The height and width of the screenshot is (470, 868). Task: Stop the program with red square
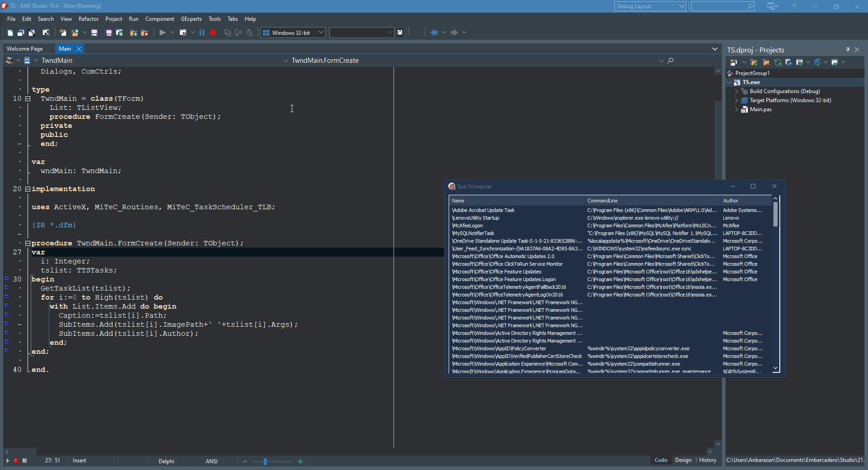coord(213,33)
